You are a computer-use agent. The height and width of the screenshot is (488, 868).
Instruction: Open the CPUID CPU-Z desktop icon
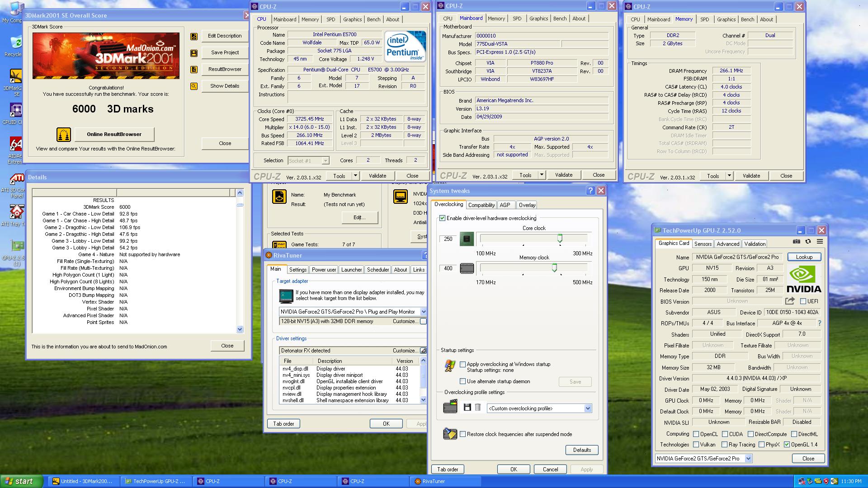coord(15,110)
